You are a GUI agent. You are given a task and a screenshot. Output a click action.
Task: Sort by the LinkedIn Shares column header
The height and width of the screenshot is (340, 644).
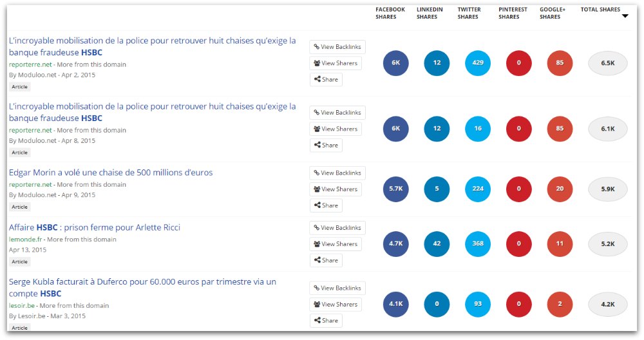(430, 13)
